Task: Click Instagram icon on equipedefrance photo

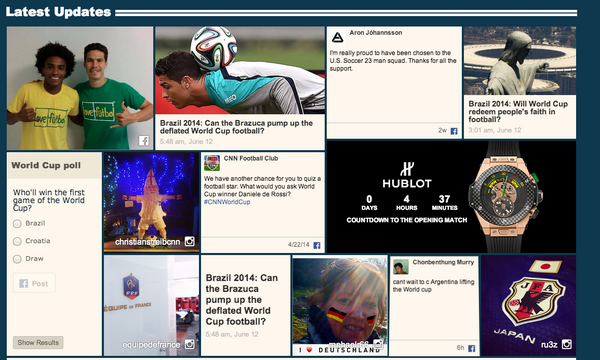Action: click(x=190, y=344)
